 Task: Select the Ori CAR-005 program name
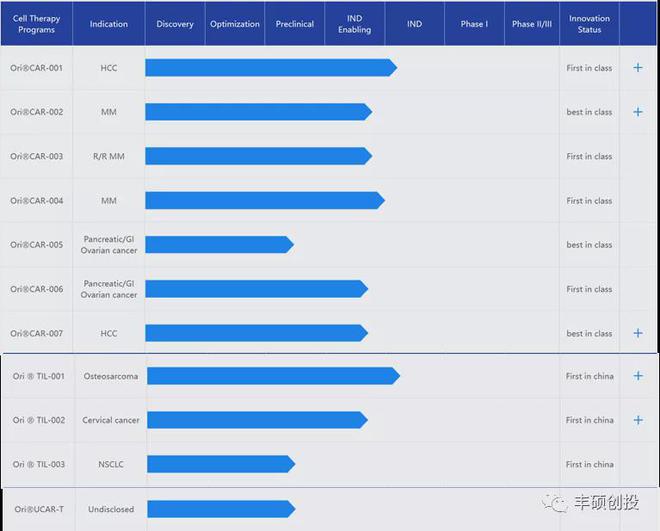pos(37,244)
